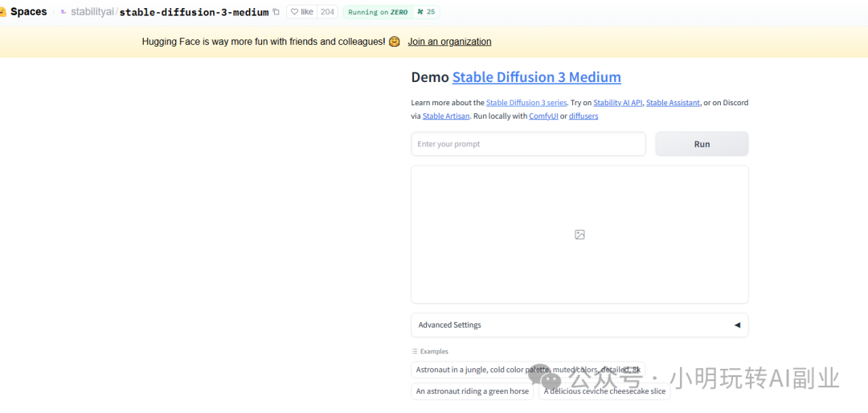Focus the Enter your prompt field
Screen dimensions: 868x413
click(528, 144)
